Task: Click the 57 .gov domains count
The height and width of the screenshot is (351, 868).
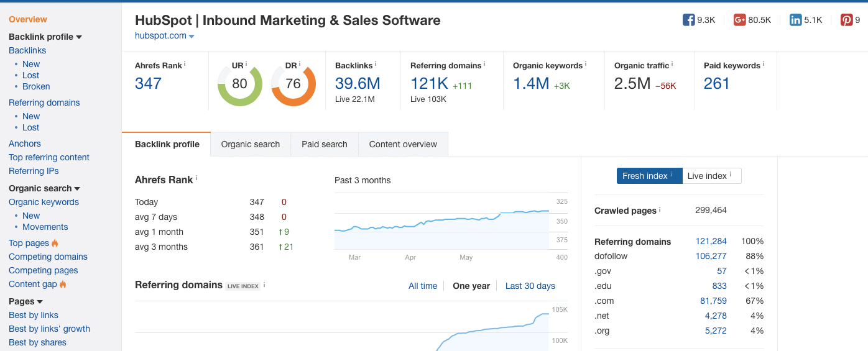Action: coord(721,271)
